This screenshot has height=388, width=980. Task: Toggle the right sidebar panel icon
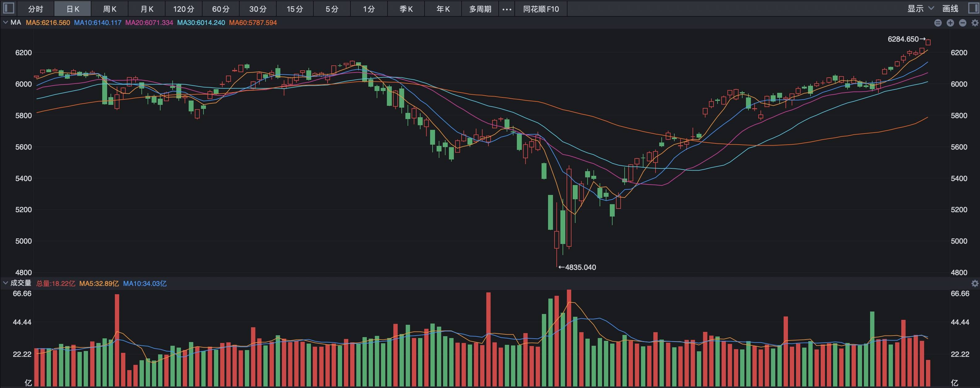(973, 8)
